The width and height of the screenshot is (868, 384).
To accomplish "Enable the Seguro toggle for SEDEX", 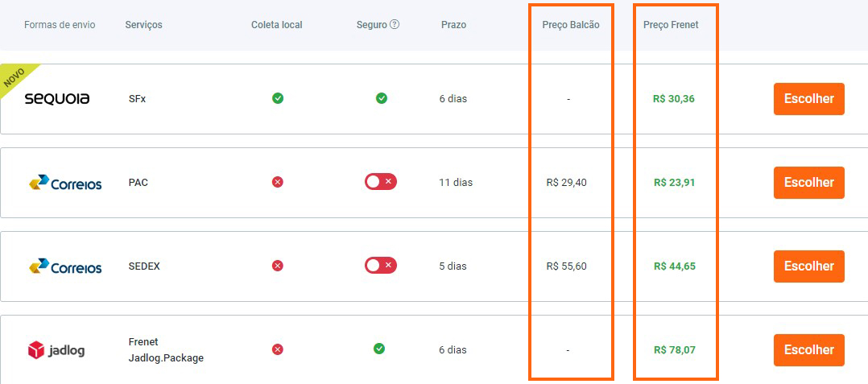I will [381, 265].
